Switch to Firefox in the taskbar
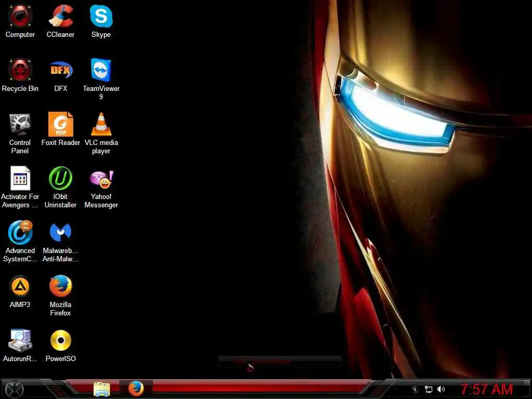 tap(136, 389)
